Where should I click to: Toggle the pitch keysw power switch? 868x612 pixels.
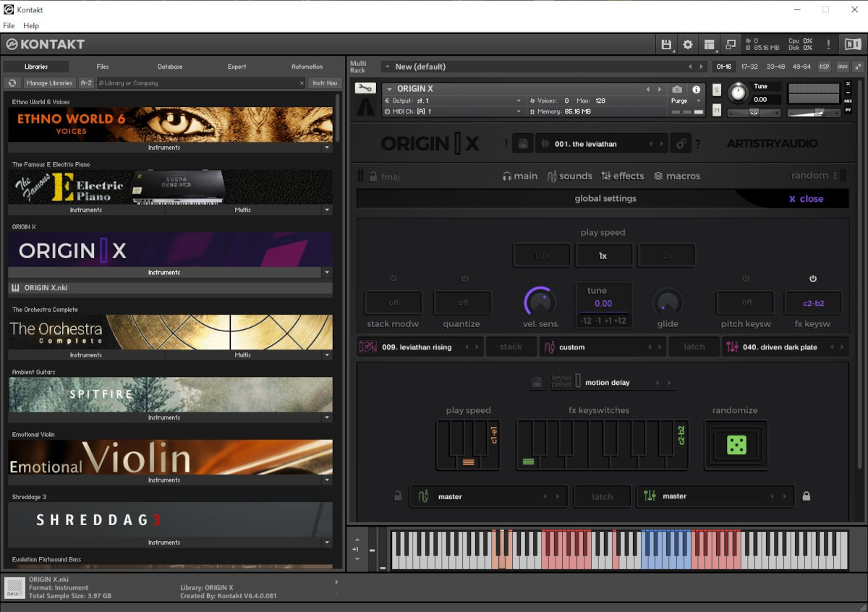[x=746, y=279]
